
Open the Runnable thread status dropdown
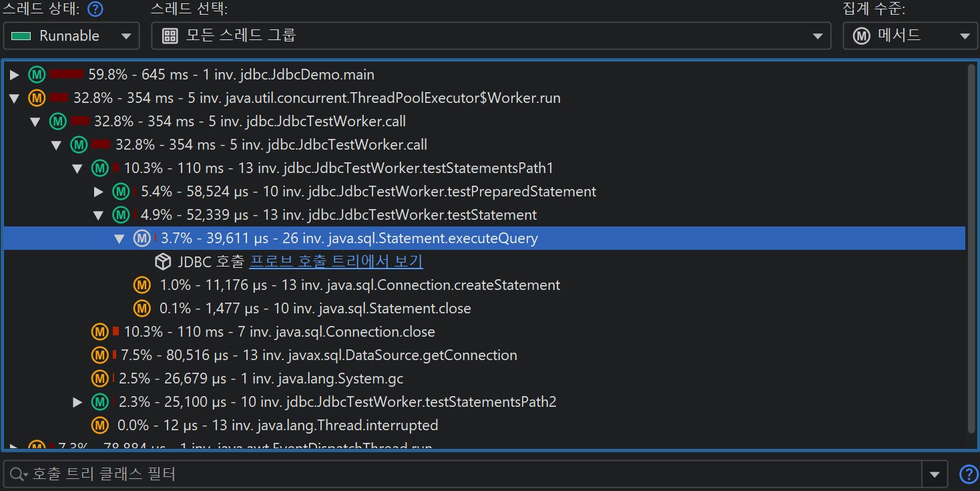[71, 36]
